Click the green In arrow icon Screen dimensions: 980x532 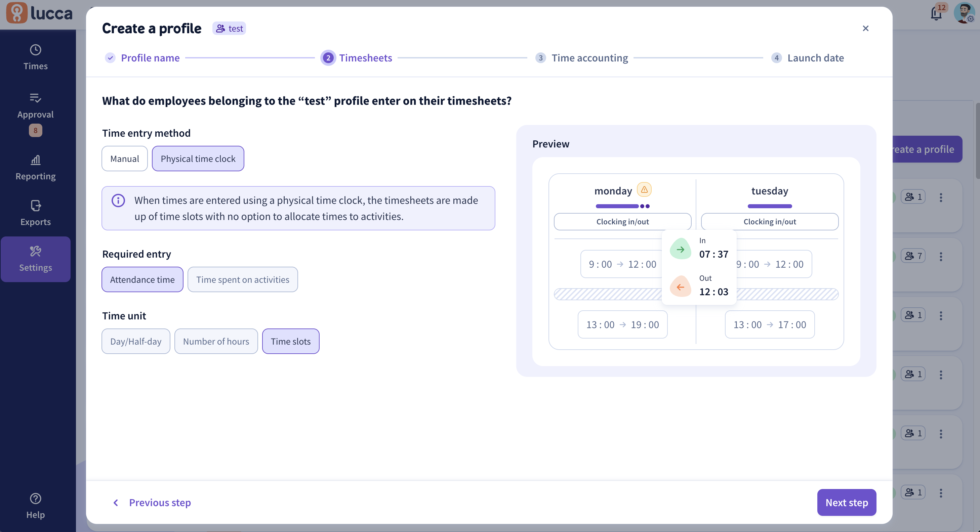680,249
